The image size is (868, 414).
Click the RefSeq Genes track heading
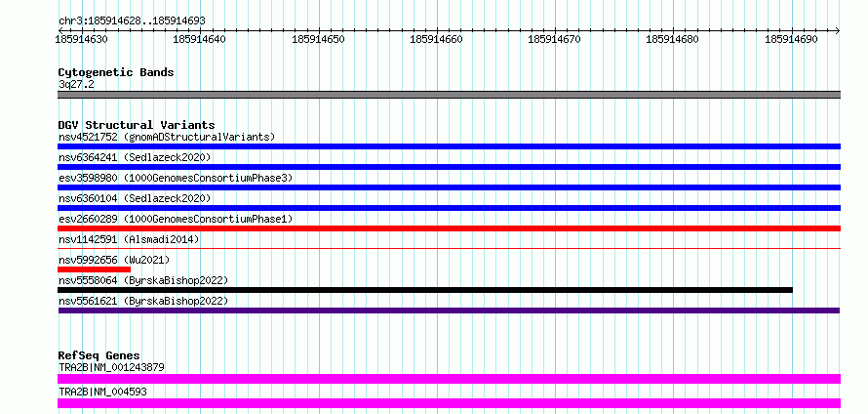(x=99, y=355)
